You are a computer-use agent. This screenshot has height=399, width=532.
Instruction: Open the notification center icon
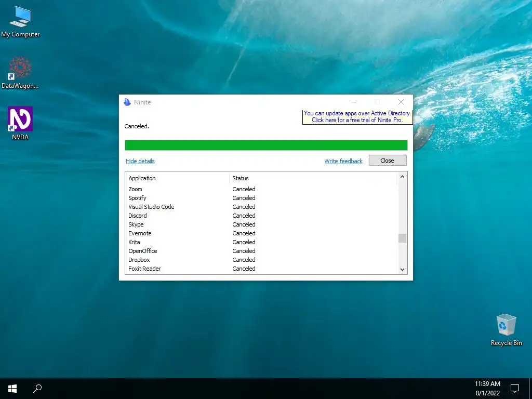(x=515, y=389)
